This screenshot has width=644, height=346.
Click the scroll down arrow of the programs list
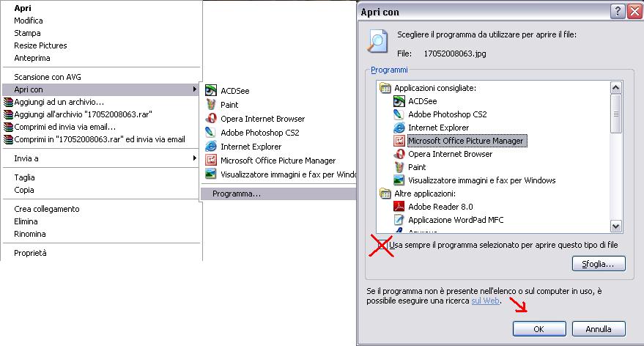(x=616, y=226)
